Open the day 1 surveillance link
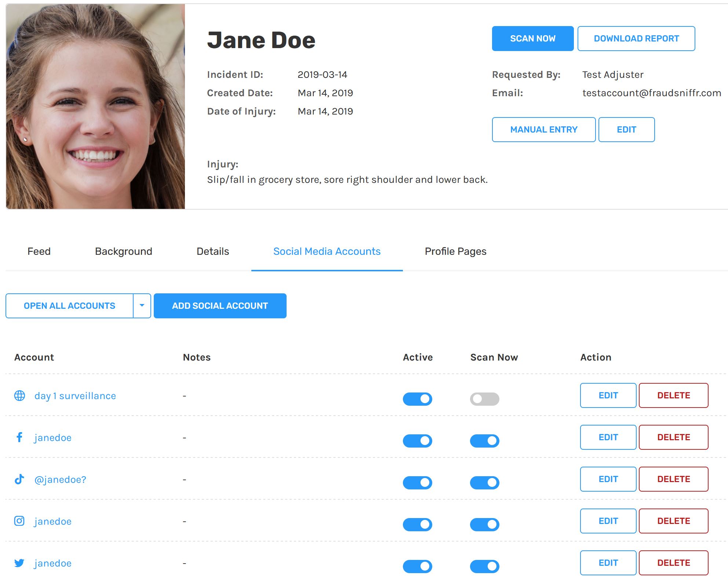The image size is (728, 579). pos(75,396)
